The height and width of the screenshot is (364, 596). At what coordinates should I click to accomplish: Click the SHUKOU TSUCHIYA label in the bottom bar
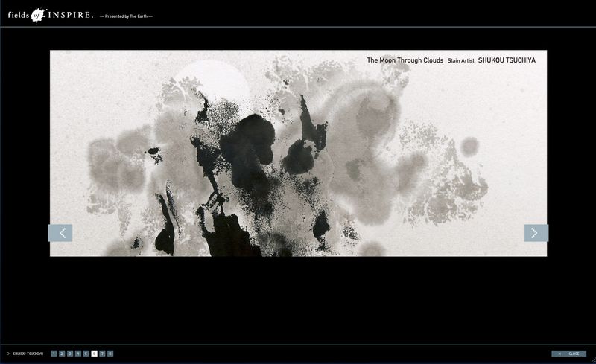[28, 354]
